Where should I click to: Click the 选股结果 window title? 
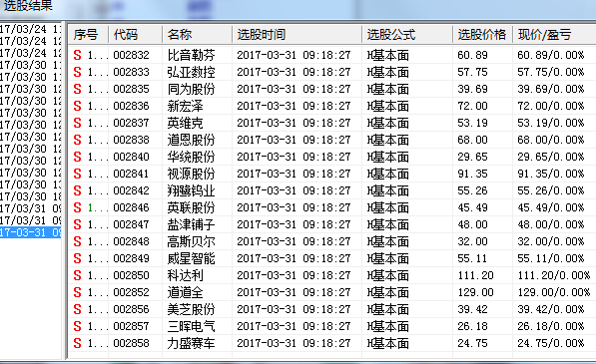pos(28,5)
